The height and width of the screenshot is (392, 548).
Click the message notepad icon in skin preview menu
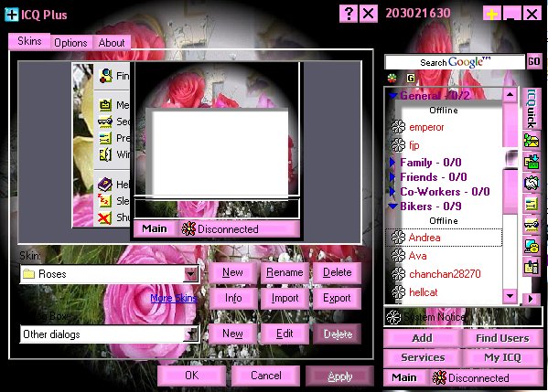[105, 105]
